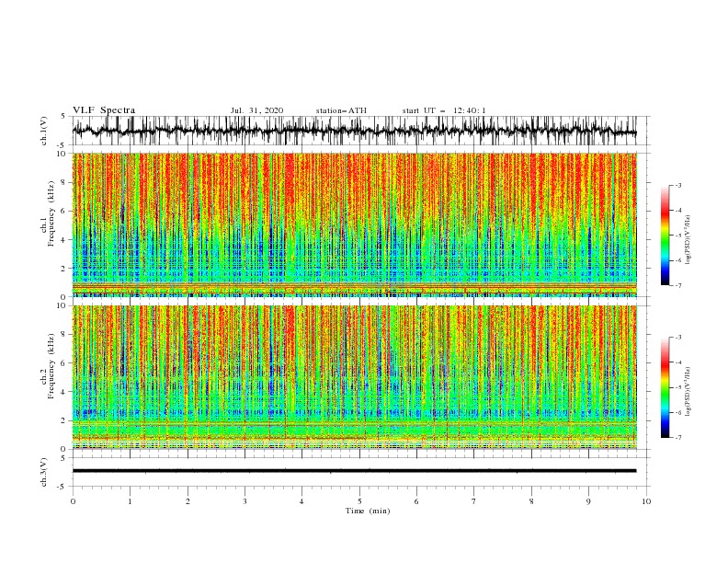The height and width of the screenshot is (563, 728).
Task: Click the 'start UT = 12:40:1' header text
Action: (444, 110)
